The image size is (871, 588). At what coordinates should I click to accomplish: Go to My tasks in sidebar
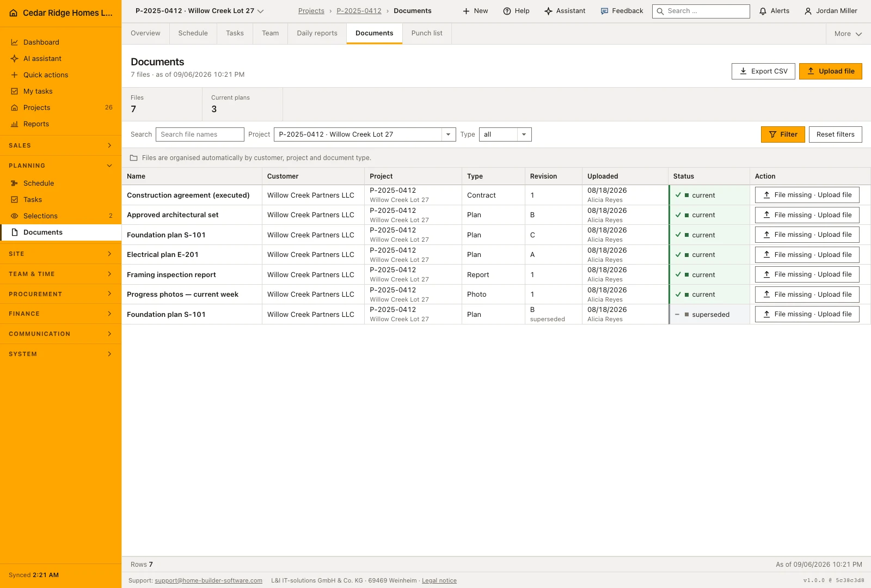pyautogui.click(x=60, y=91)
